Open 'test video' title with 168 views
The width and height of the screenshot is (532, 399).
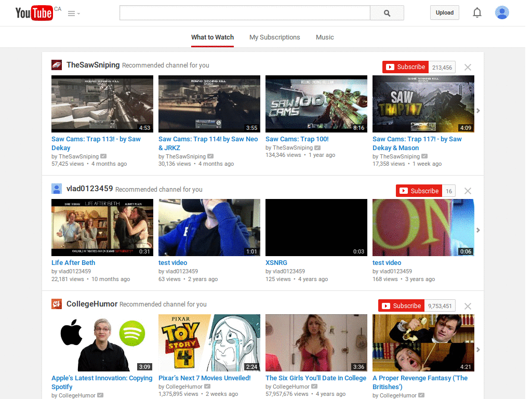coord(387,262)
